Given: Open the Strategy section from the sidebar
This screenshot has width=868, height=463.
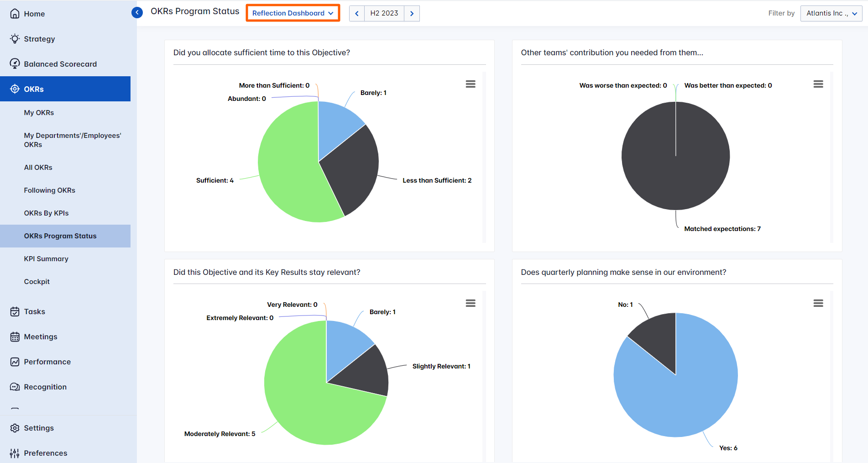Looking at the screenshot, I should 15,39.
